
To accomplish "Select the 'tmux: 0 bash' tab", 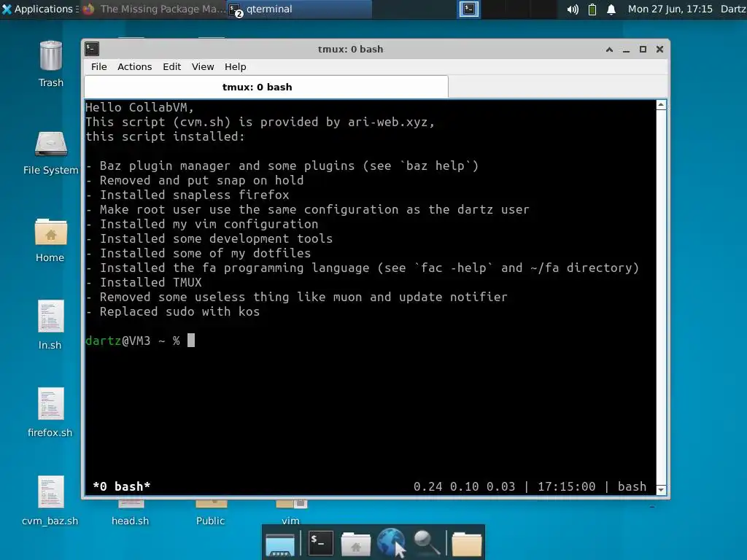I will point(266,87).
